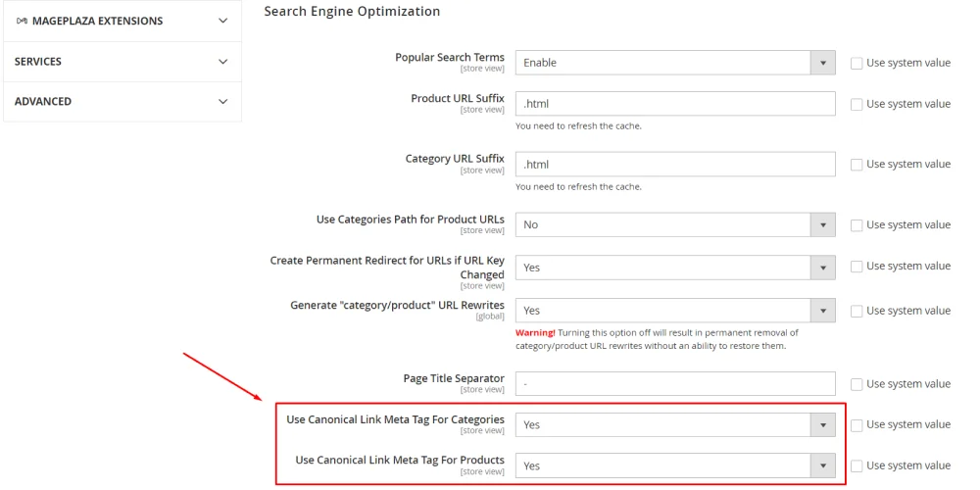Screen dimensions: 980x490
Task: Open Canonical Link Meta Tag For Products dropdown
Action: pos(675,465)
